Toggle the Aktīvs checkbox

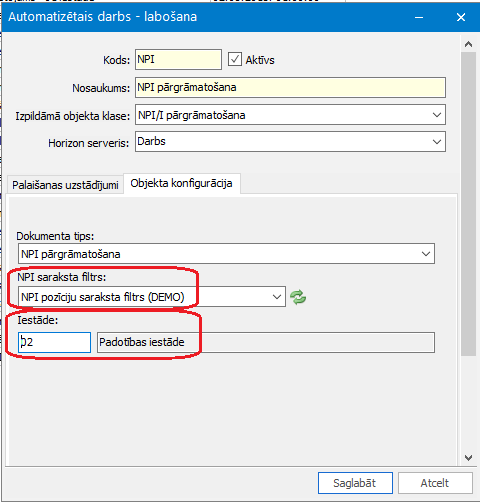235,59
